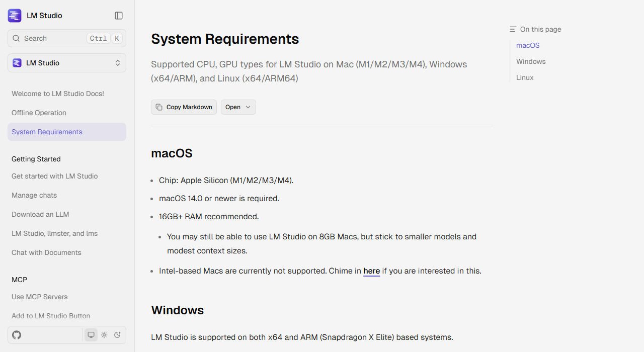This screenshot has height=352, width=644.
Task: Switch to light theme sun icon
Action: 104,335
